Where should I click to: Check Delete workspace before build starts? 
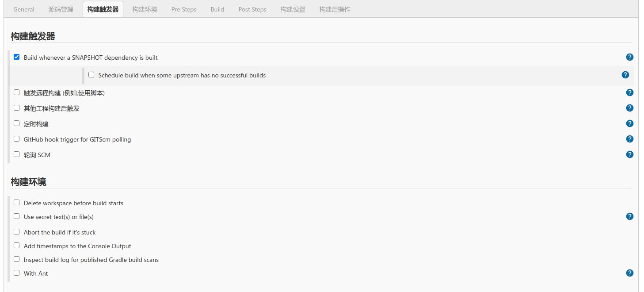(x=17, y=203)
